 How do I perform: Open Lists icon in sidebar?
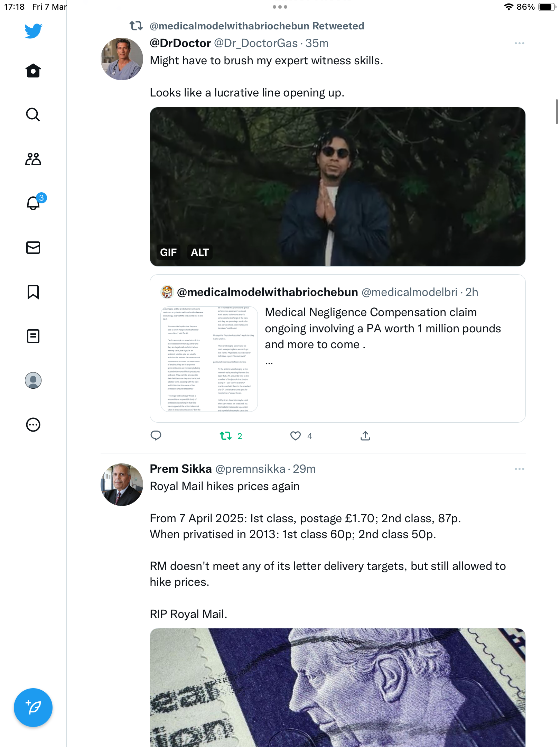(x=33, y=336)
